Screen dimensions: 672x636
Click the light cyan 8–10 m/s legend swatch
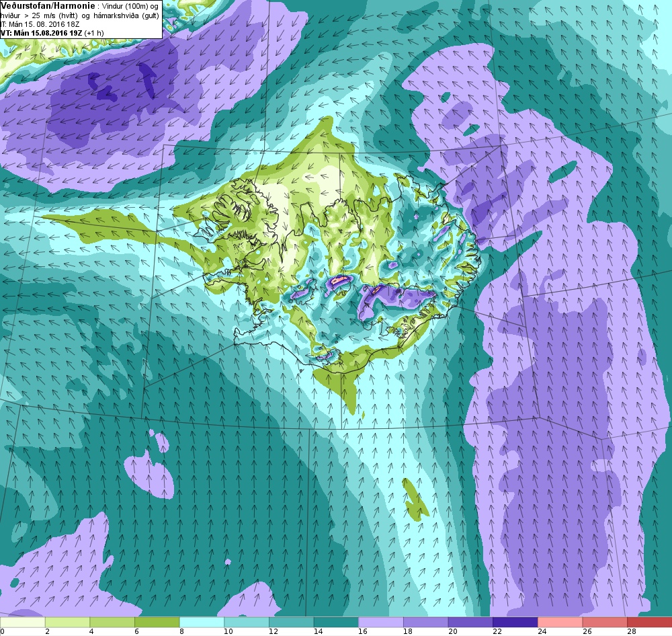click(202, 622)
